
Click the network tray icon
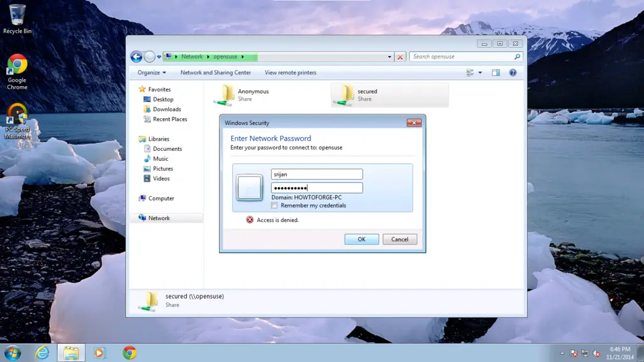click(x=586, y=353)
